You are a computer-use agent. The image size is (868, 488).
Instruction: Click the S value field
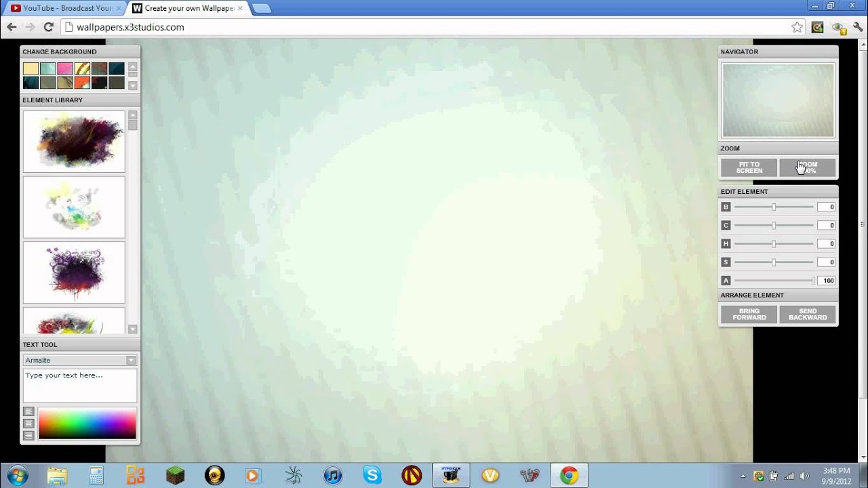[x=826, y=262]
